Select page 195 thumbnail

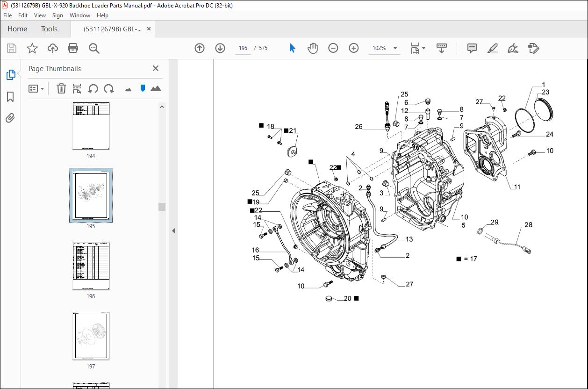[91, 194]
